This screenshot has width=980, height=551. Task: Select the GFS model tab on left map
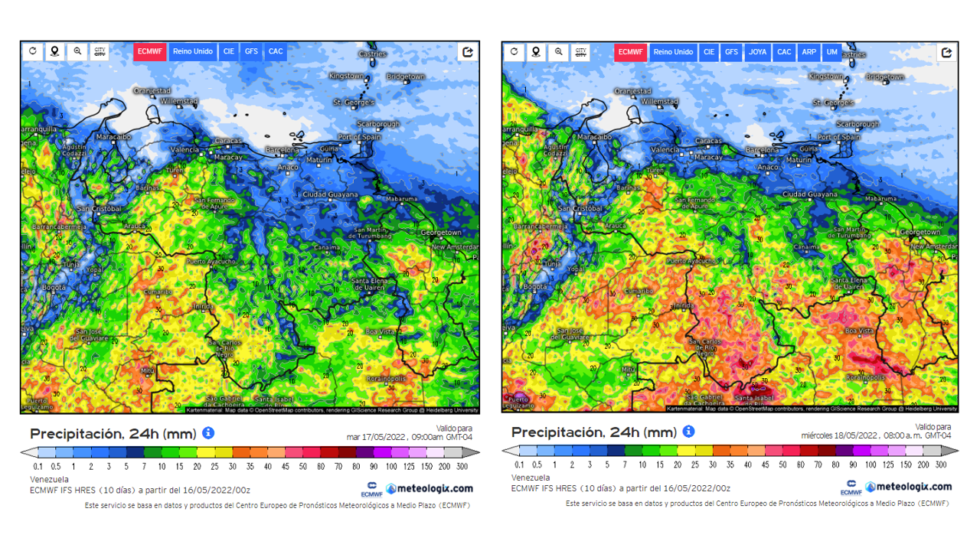click(251, 51)
